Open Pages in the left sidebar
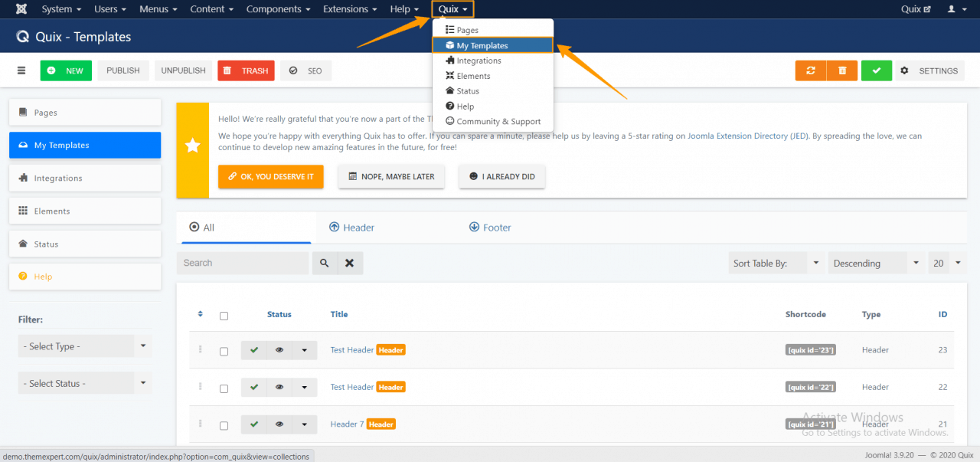Viewport: 980px width, 462px height. (x=85, y=113)
